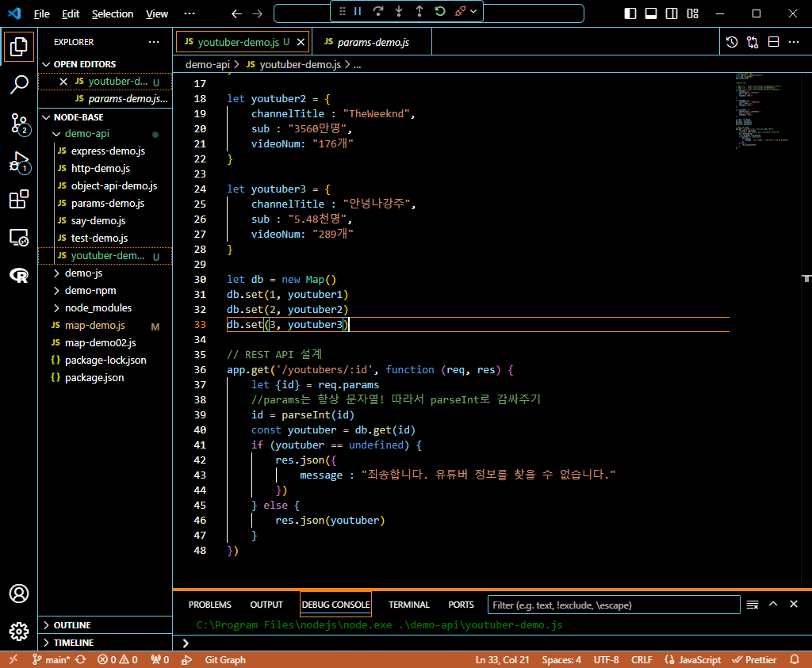
Task: Close the youtuber-demo.js tab
Action: [301, 42]
